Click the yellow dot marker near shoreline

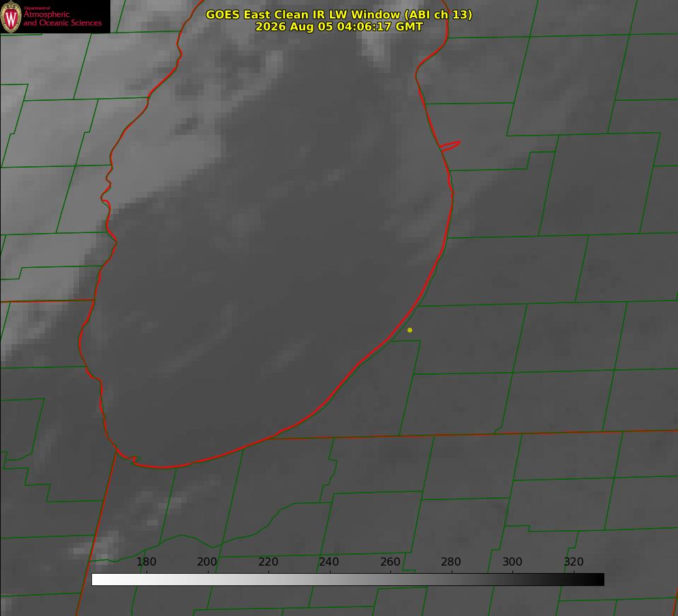tap(410, 330)
